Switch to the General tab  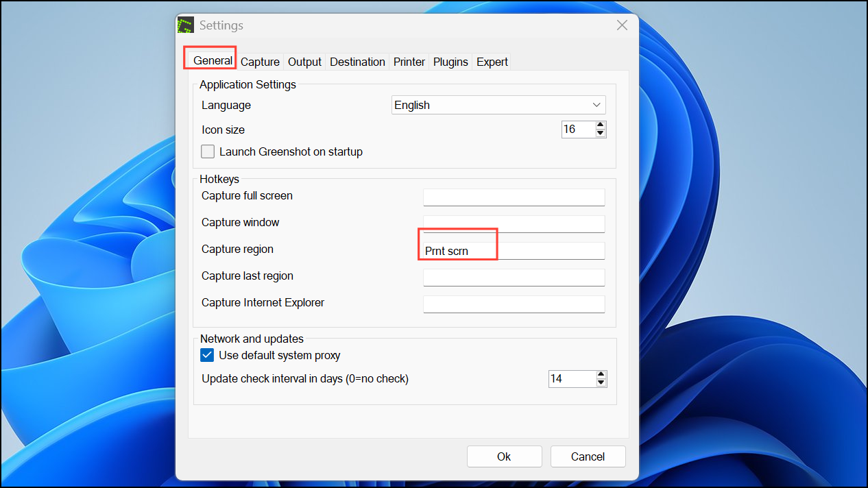tap(213, 60)
